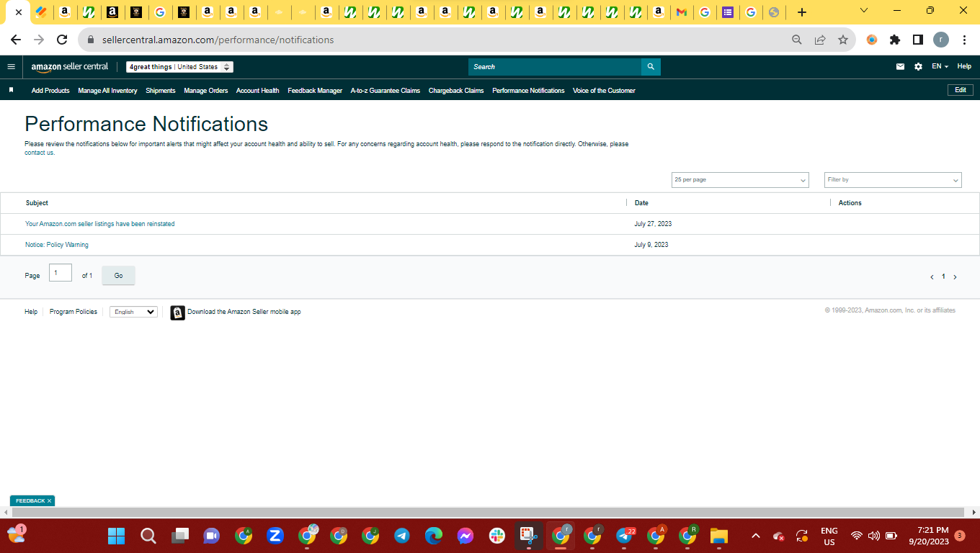Image resolution: width=980 pixels, height=553 pixels.
Task: Open the Chrome tab search chevron
Action: click(864, 11)
